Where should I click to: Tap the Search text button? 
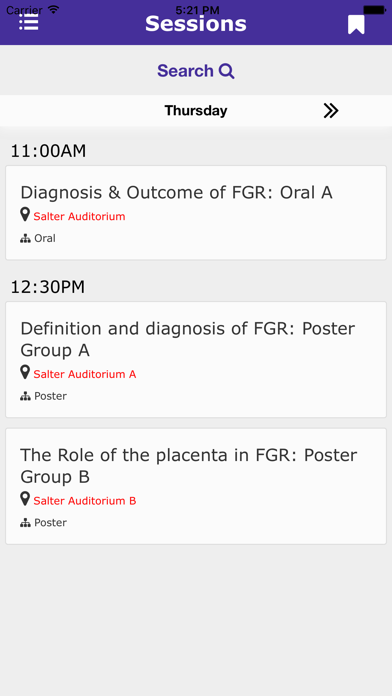185,71
